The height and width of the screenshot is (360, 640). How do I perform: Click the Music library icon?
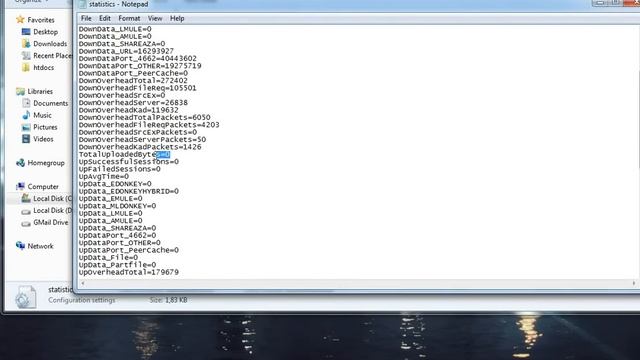pos(26,115)
